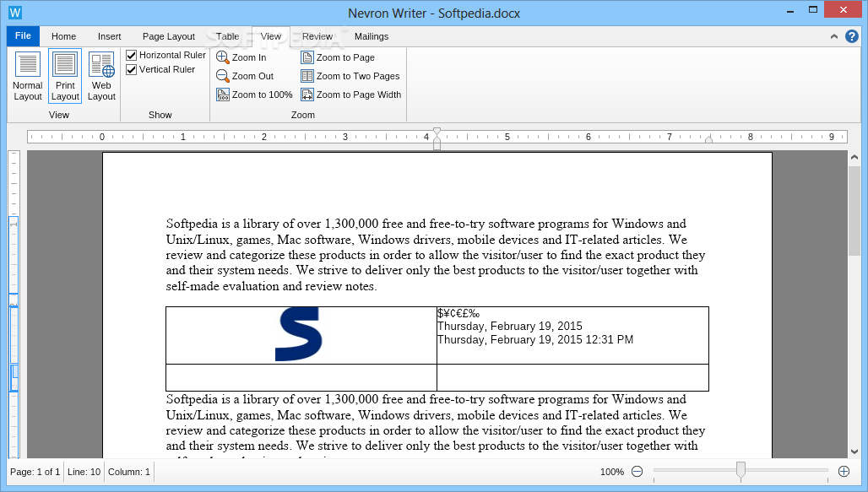The image size is (868, 492).
Task: Click the 100% zoom level text
Action: click(611, 472)
